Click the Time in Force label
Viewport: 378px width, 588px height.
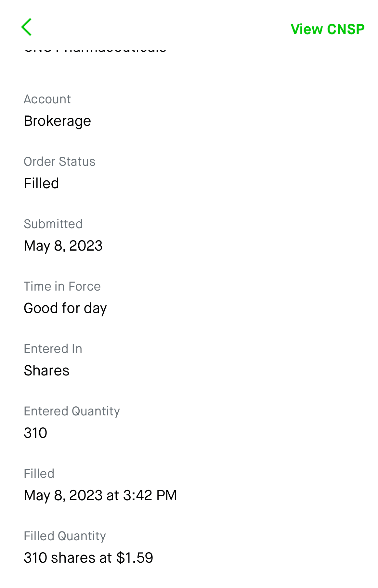[x=62, y=286]
